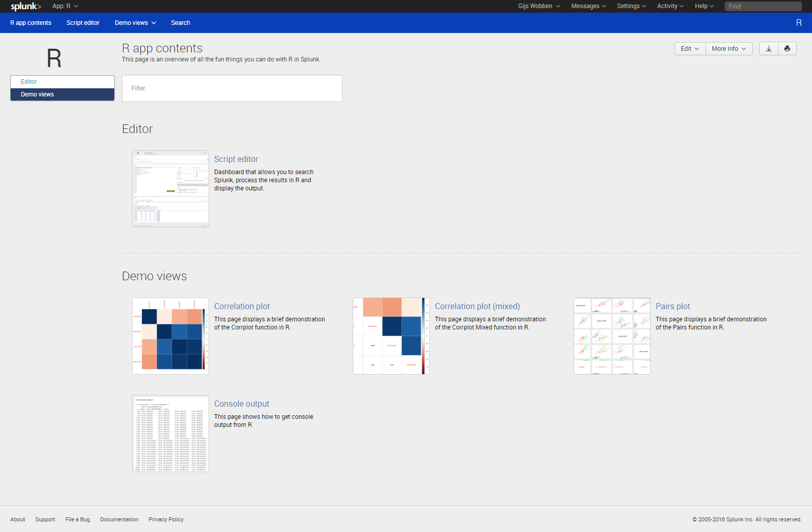Open the Correlation plot (mixed) link

click(478, 306)
